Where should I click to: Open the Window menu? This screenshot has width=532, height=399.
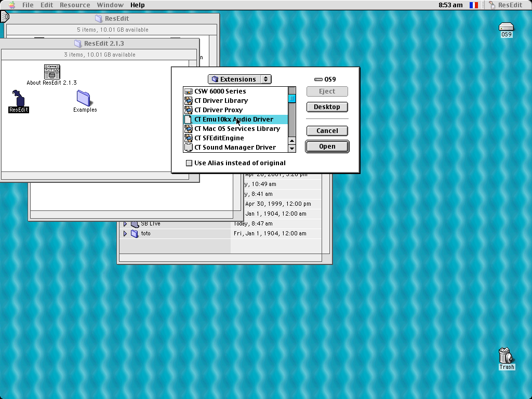pos(110,5)
